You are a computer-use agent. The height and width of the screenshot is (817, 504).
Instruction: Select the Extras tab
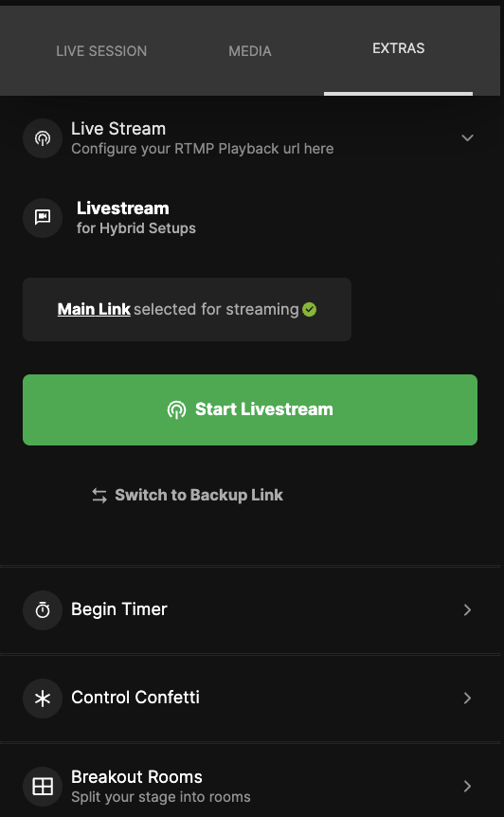[398, 48]
